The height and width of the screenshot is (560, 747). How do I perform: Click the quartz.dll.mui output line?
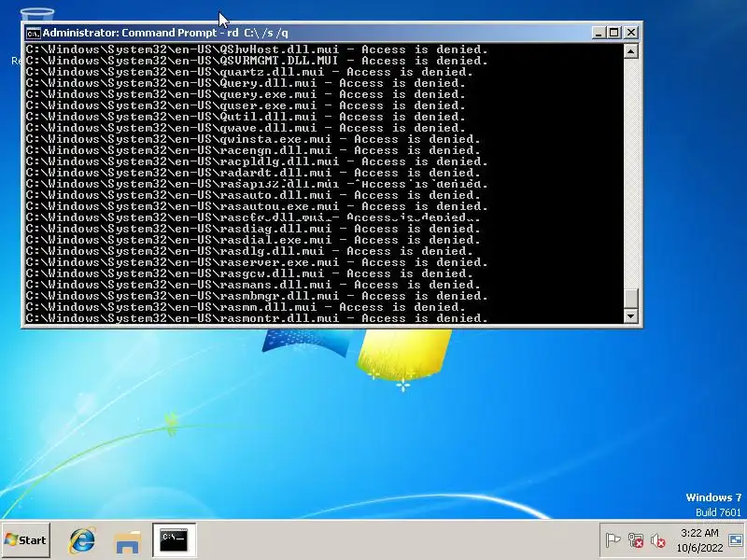pyautogui.click(x=249, y=72)
